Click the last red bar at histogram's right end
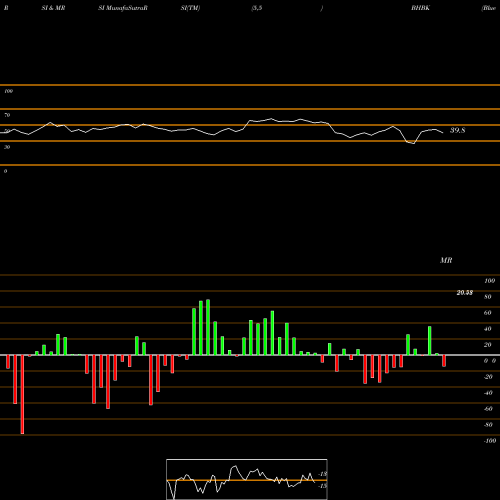Image resolution: width=500 pixels, height=500 pixels. (444, 361)
